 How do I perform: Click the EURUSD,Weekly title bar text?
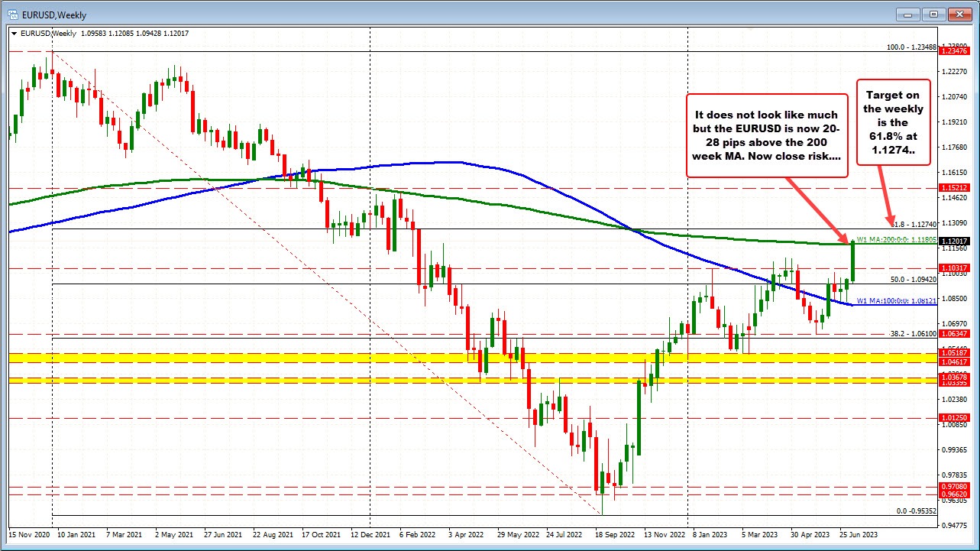point(57,14)
